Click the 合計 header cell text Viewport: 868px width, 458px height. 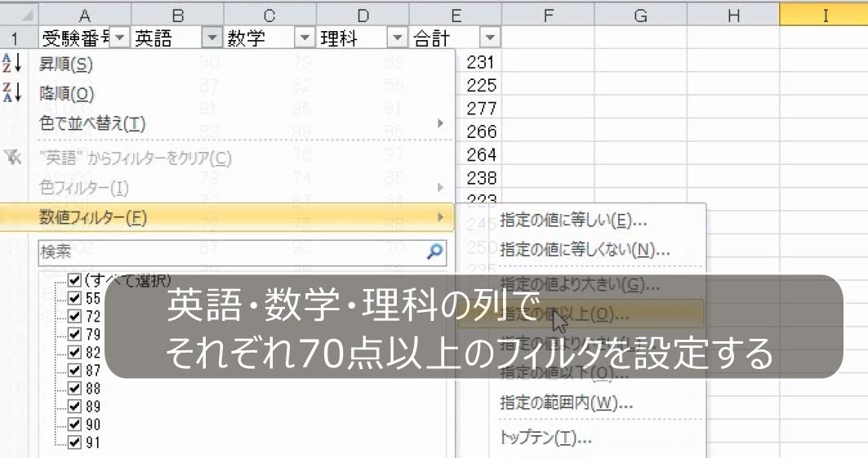[431, 38]
